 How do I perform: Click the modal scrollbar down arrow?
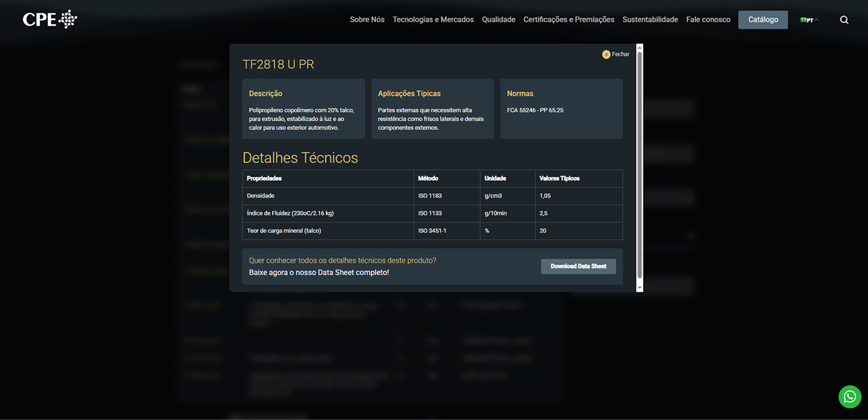[640, 288]
